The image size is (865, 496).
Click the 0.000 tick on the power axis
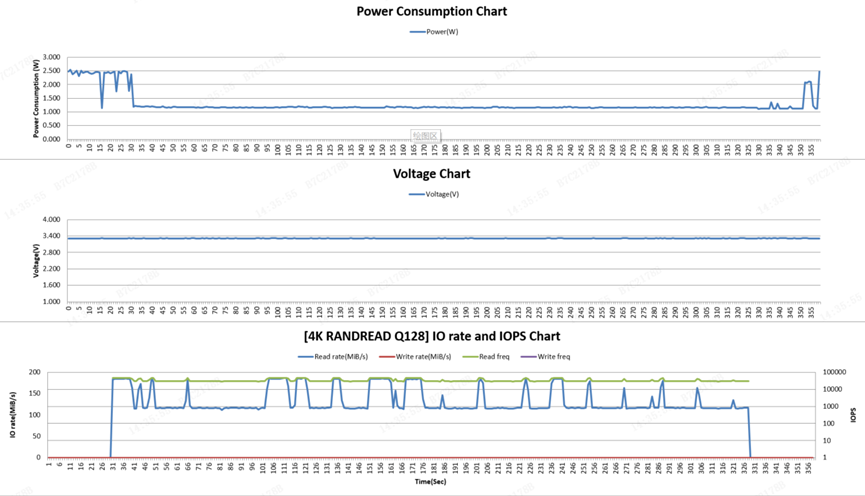tap(51, 140)
